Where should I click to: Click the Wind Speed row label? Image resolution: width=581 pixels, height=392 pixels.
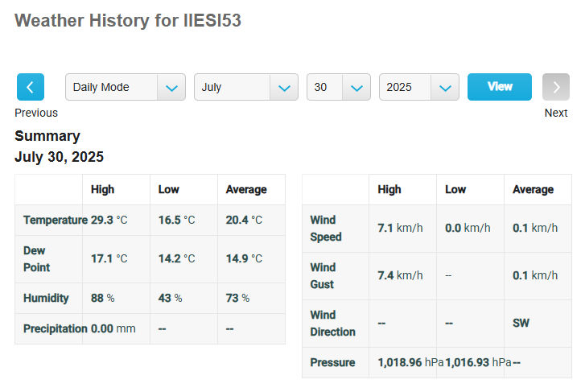[326, 229]
